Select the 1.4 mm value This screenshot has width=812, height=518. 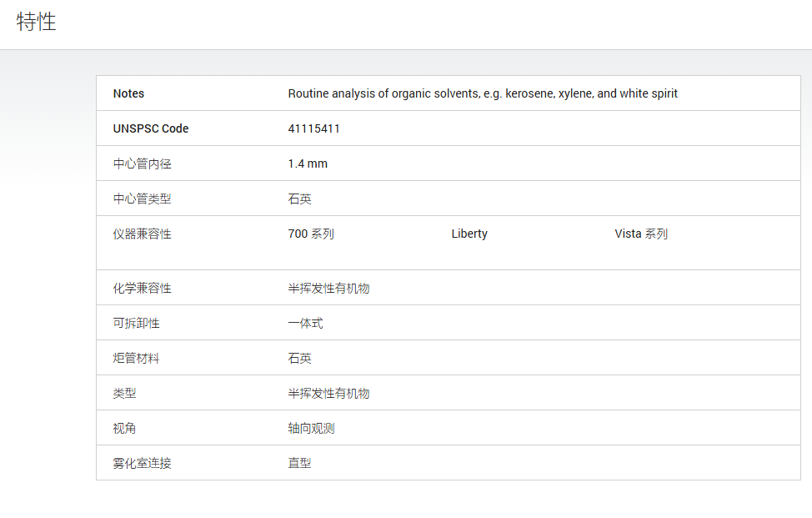tap(308, 163)
